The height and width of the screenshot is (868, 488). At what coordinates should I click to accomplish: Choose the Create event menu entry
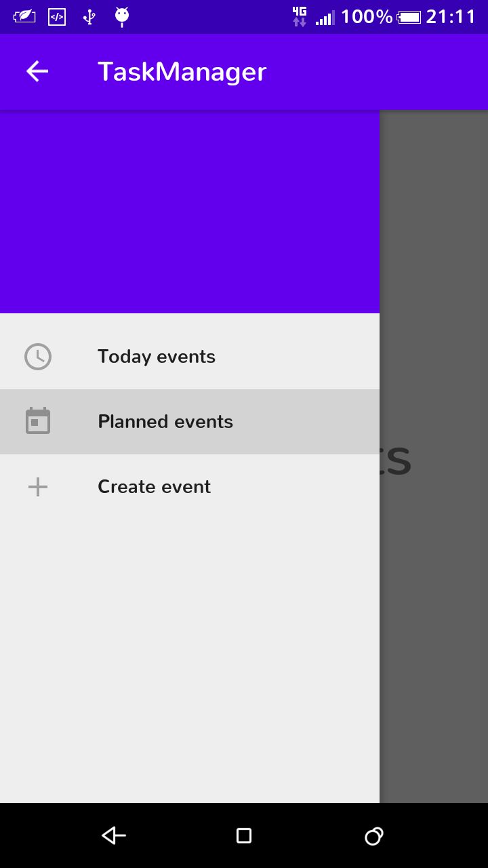pos(190,487)
